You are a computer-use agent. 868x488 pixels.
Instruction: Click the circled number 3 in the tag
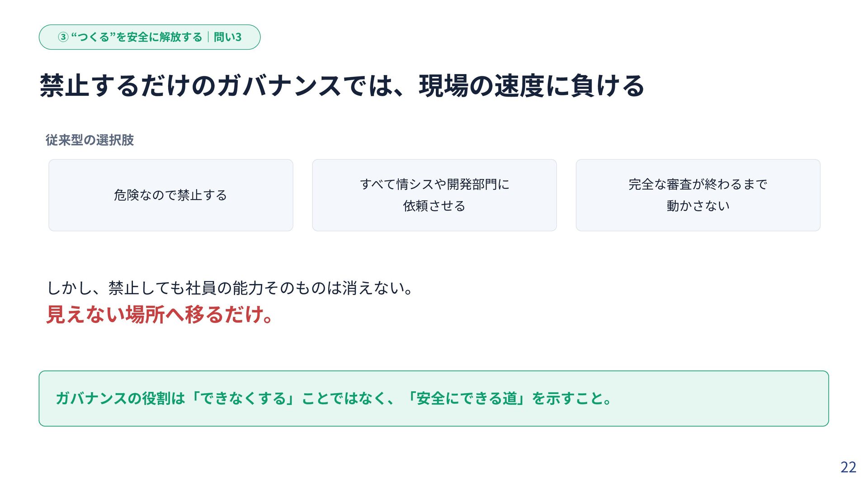63,37
